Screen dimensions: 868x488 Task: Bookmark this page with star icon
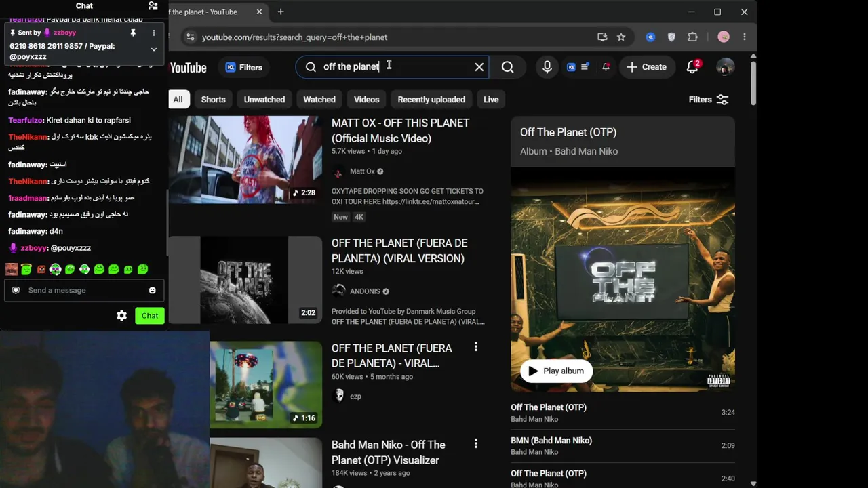[x=621, y=37]
